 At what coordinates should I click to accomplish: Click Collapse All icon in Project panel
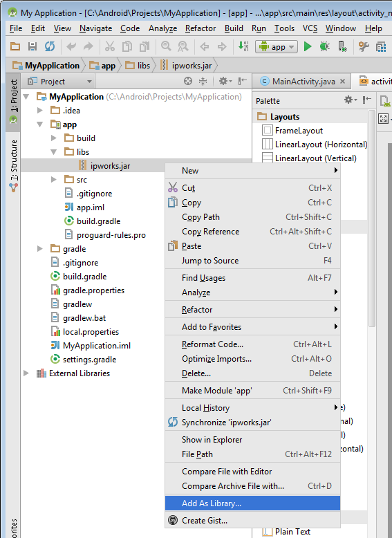pos(203,82)
